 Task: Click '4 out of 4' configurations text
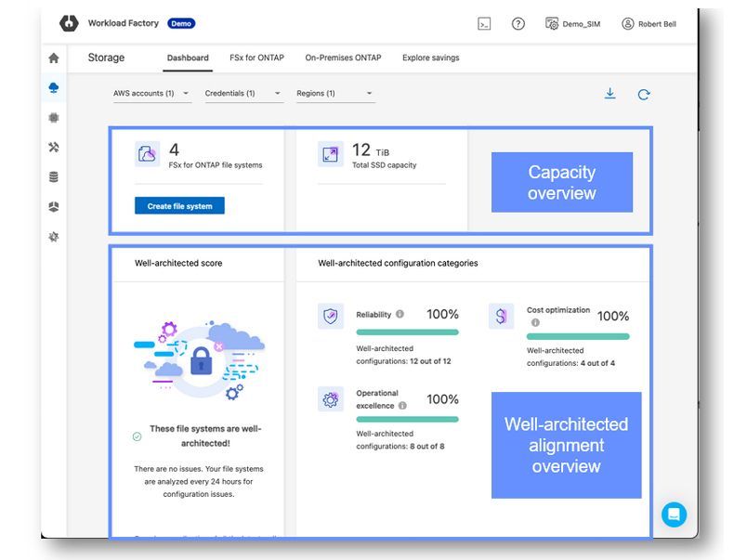[598, 363]
